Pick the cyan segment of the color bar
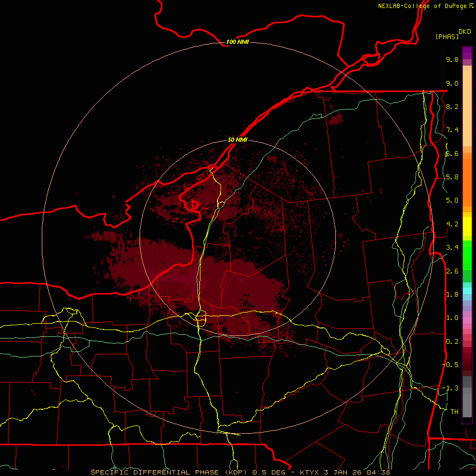The height and width of the screenshot is (476, 476). point(467,291)
